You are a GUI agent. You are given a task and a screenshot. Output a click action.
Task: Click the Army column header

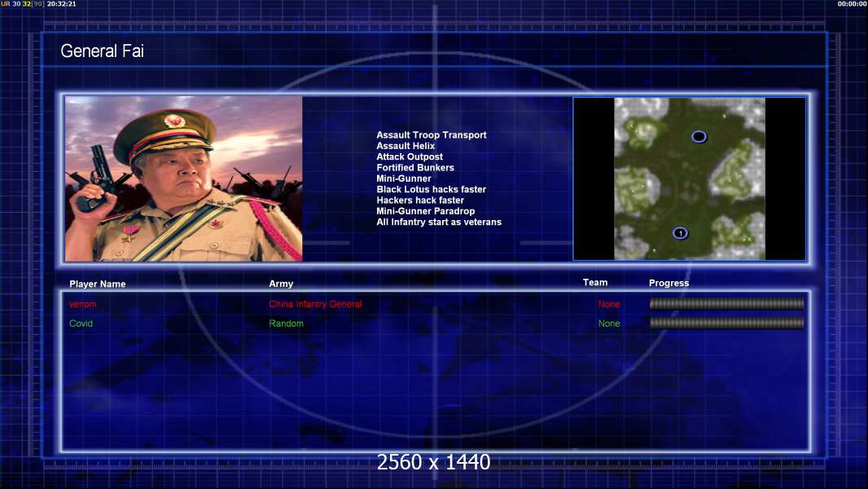281,284
